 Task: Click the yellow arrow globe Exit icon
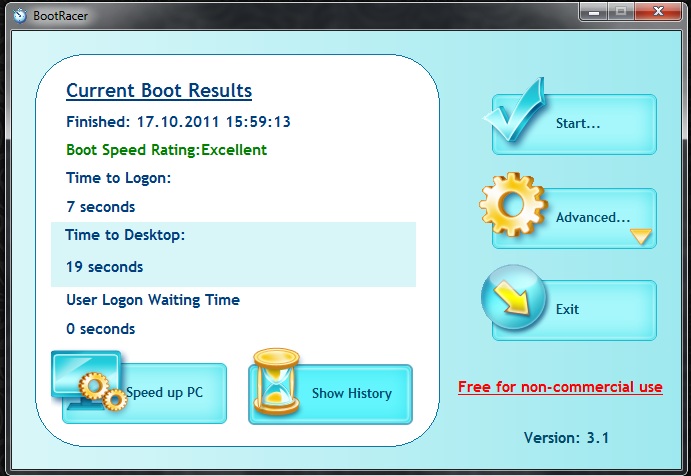point(513,298)
